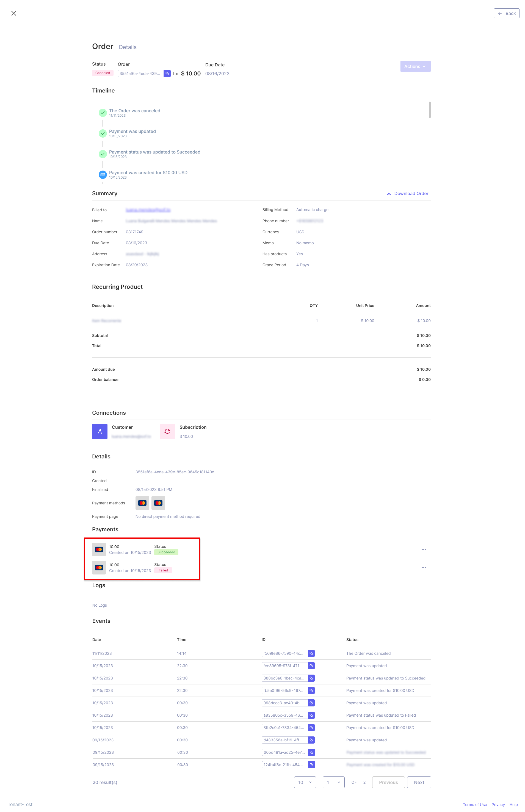Copy event ID f569fe86-7590-44c...

tap(311, 653)
